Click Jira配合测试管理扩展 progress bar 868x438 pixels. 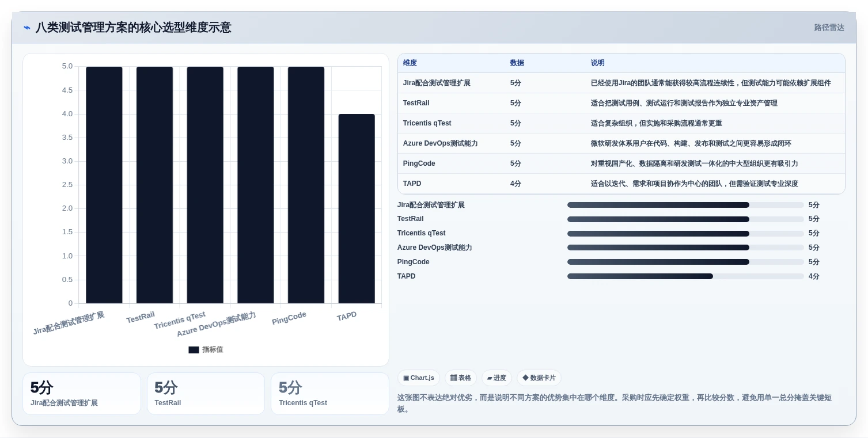click(685, 205)
